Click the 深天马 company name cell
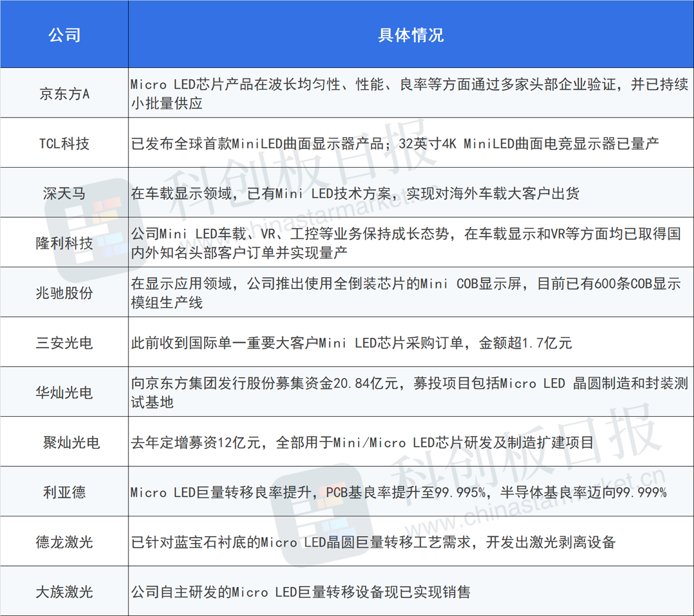Screen dimensions: 694x616 64,193
